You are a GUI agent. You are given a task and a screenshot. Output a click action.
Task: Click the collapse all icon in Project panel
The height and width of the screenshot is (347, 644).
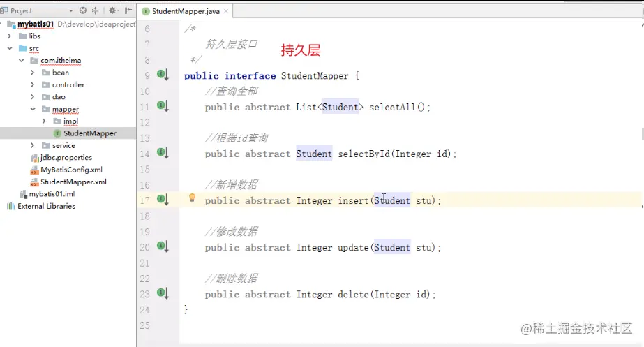pos(96,10)
